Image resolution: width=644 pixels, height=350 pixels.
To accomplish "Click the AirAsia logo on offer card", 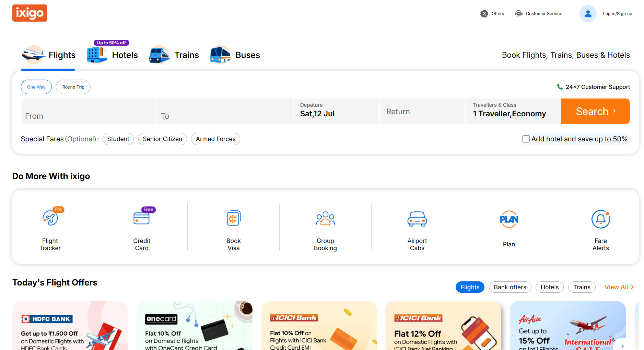I will 530,319.
